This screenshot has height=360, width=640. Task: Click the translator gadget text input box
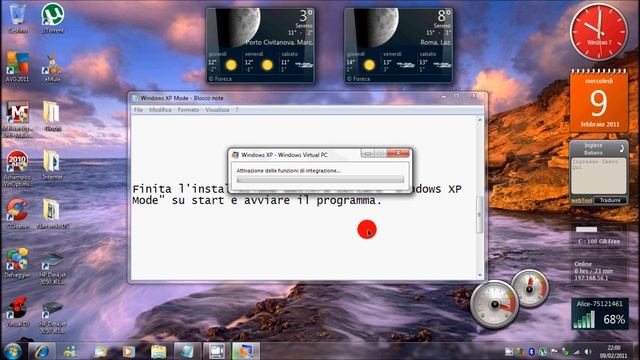pyautogui.click(x=598, y=176)
